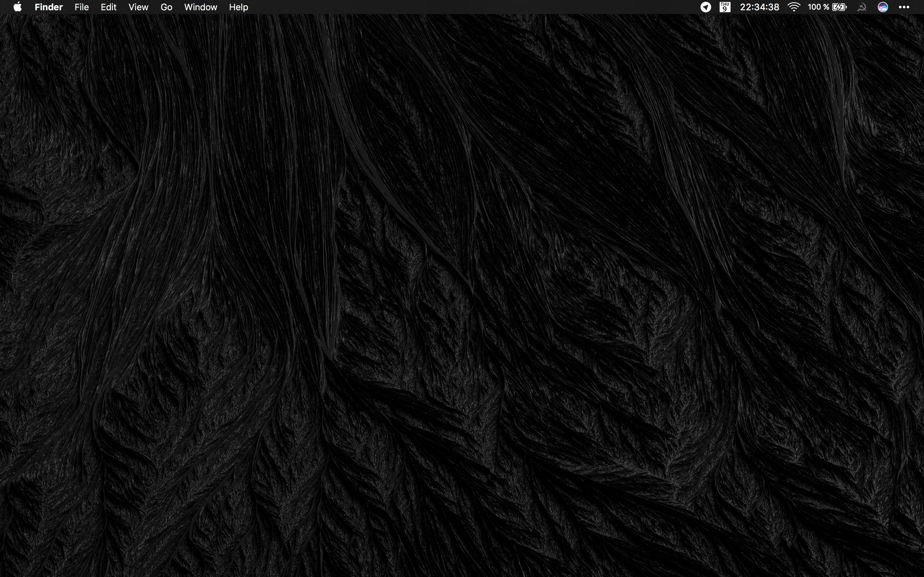Click the Telegram paper-plane status icon
Image resolution: width=924 pixels, height=577 pixels.
pos(706,7)
